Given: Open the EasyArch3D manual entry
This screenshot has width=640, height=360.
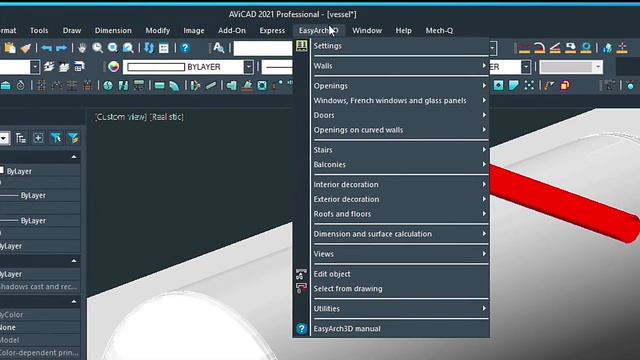Looking at the screenshot, I should tap(400, 329).
